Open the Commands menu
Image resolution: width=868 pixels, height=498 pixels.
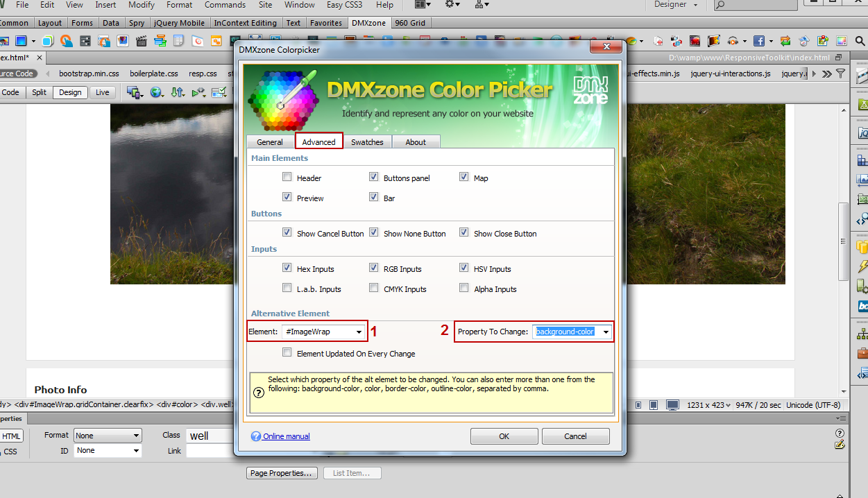225,5
